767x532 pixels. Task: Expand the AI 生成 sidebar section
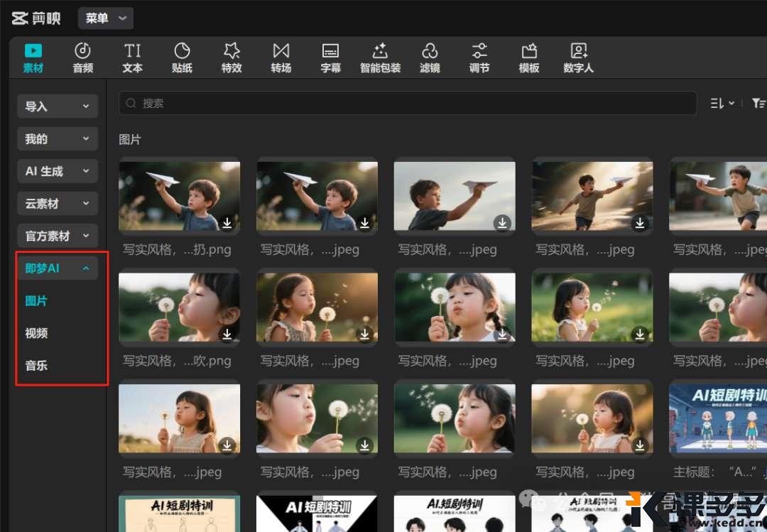tap(57, 171)
